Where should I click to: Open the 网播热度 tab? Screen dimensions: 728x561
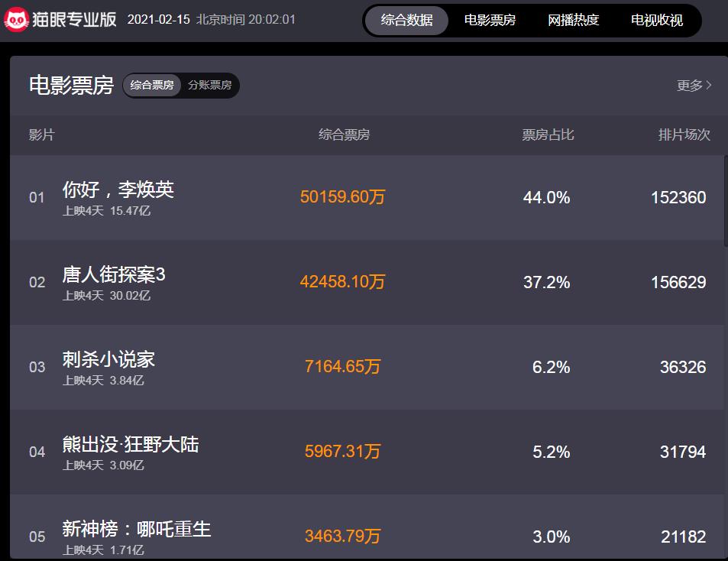[574, 21]
